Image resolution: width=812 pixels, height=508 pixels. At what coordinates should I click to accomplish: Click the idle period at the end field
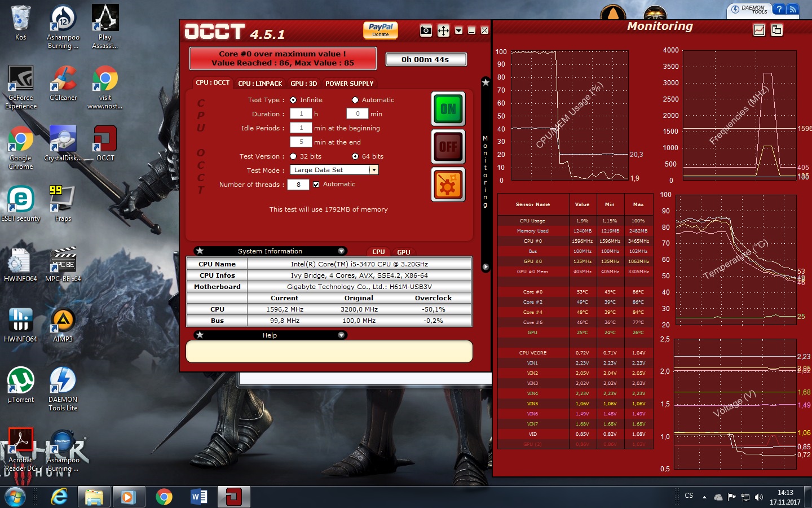pos(301,142)
